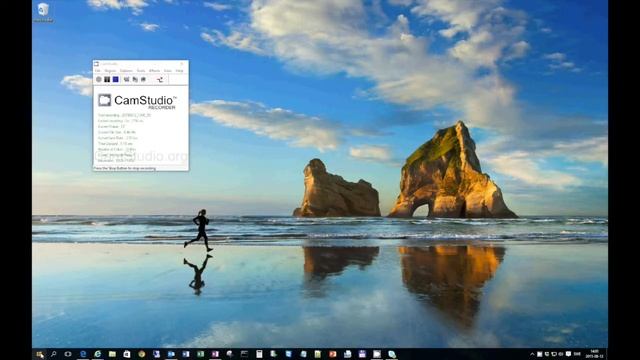Screen dimensions: 640x360
Task: Open PowerPoint from the taskbar
Action: (333, 354)
